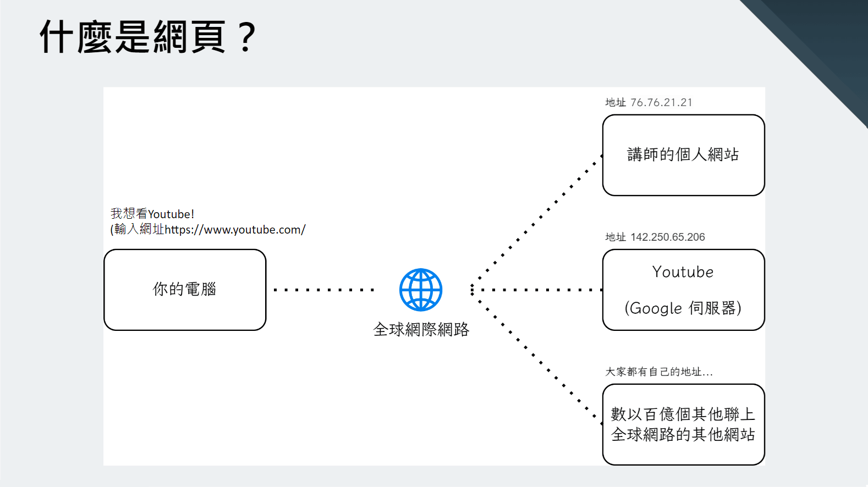Click the (Google 伺服器) text
868x487 pixels.
pyautogui.click(x=683, y=308)
